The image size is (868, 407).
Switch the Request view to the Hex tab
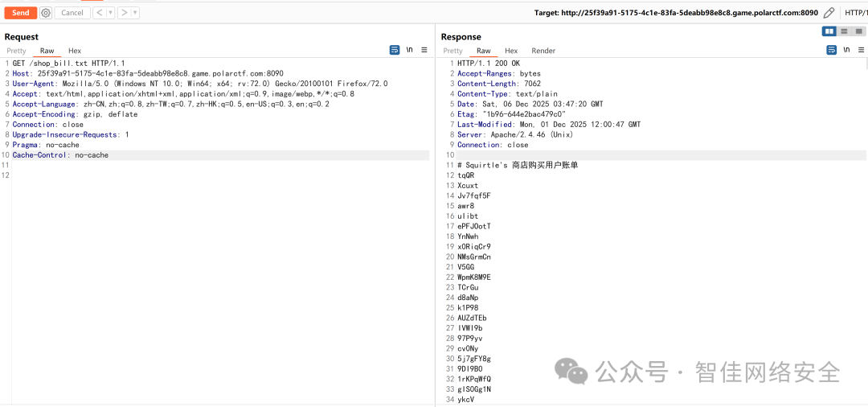pos(75,51)
